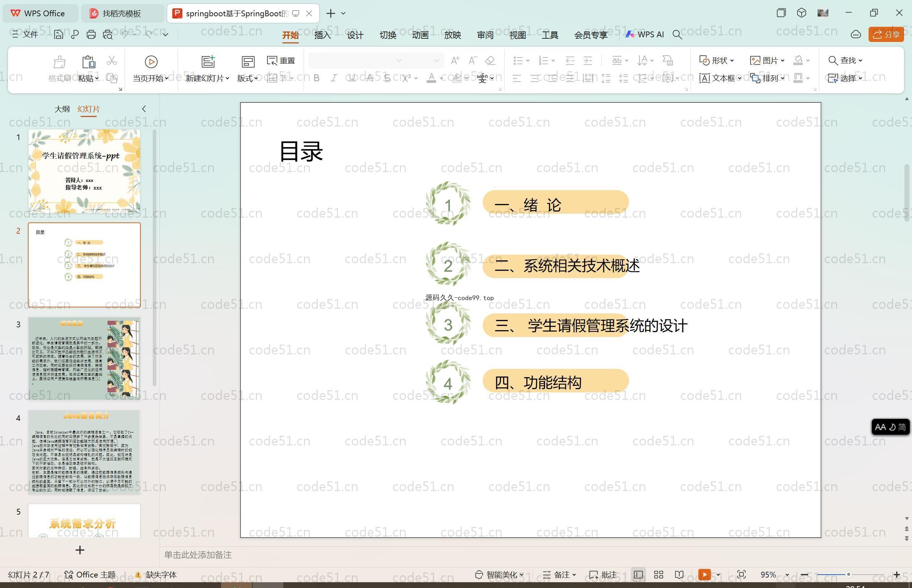The image size is (912, 588).
Task: Expand the font size combo box
Action: [436, 60]
